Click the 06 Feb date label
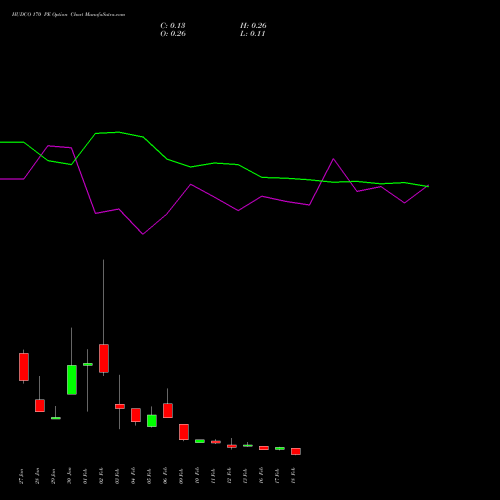 166,476
